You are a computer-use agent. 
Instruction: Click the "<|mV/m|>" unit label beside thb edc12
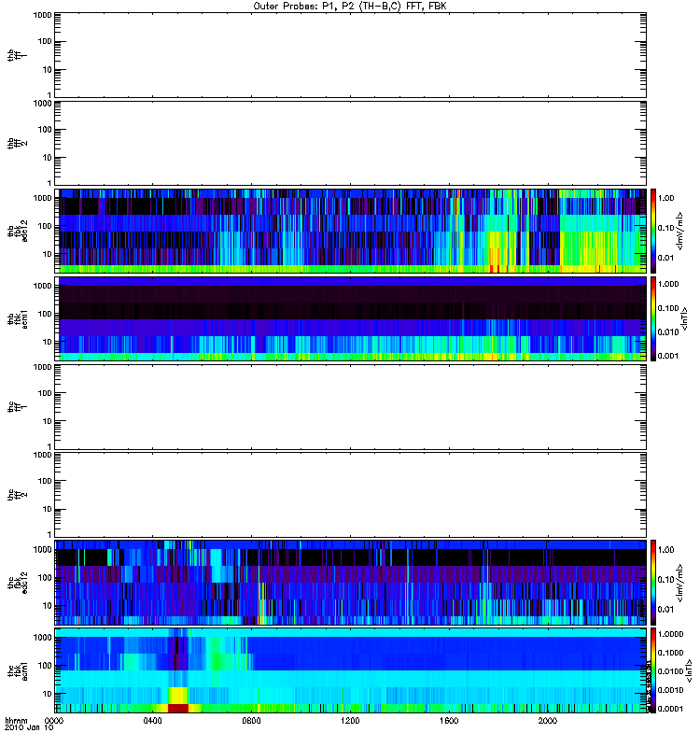tap(680, 231)
